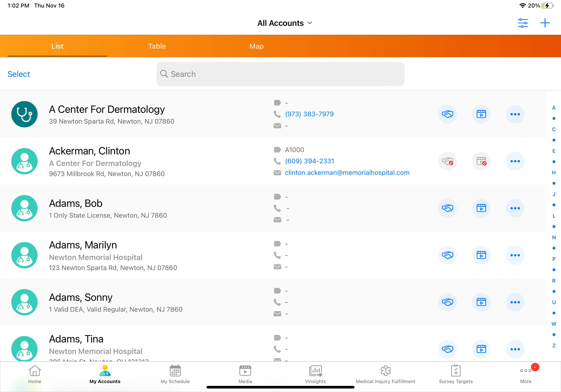Open media player for Adams, Bob
The image size is (561, 392).
[x=481, y=208]
